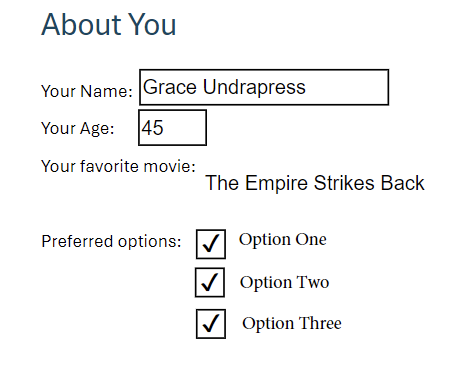Screen dimensions: 459x369
Task: Click the Option One label text
Action: (x=283, y=240)
